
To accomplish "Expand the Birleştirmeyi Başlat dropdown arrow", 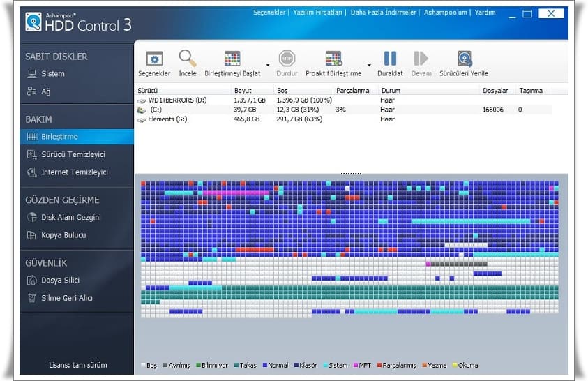I will 268,66.
